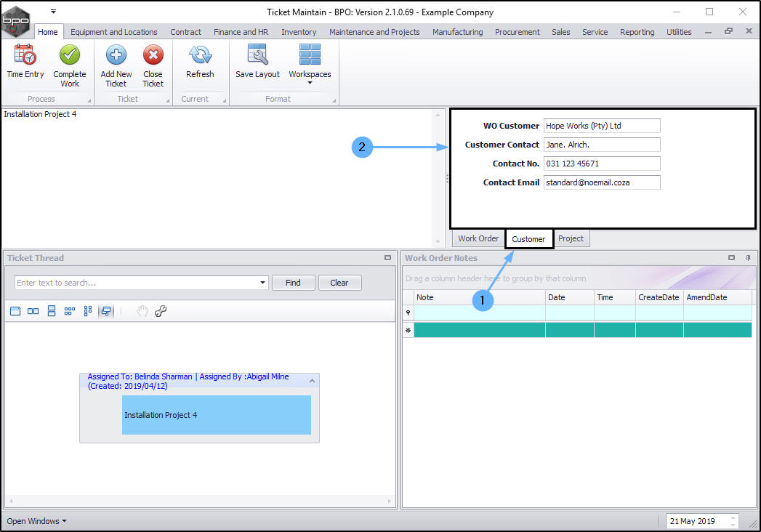
Task: Expand the Ticket group dialog launcher
Action: pyautogui.click(x=167, y=100)
